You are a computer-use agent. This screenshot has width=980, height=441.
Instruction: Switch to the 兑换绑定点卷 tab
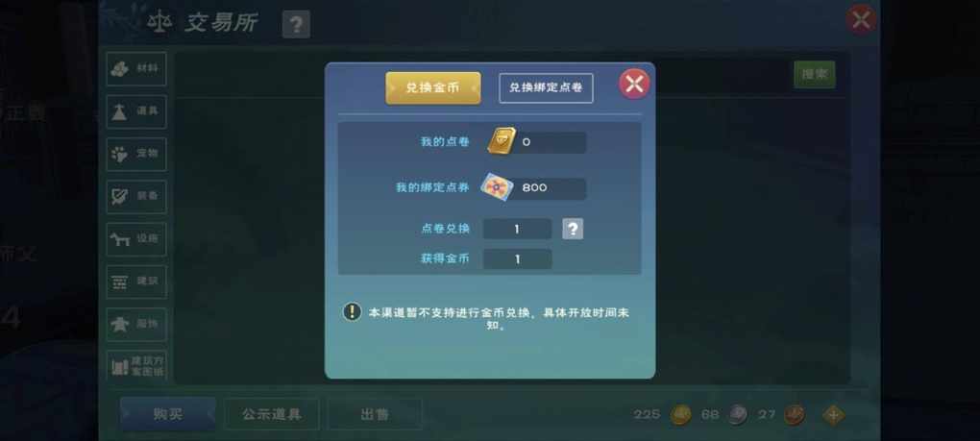tap(546, 88)
